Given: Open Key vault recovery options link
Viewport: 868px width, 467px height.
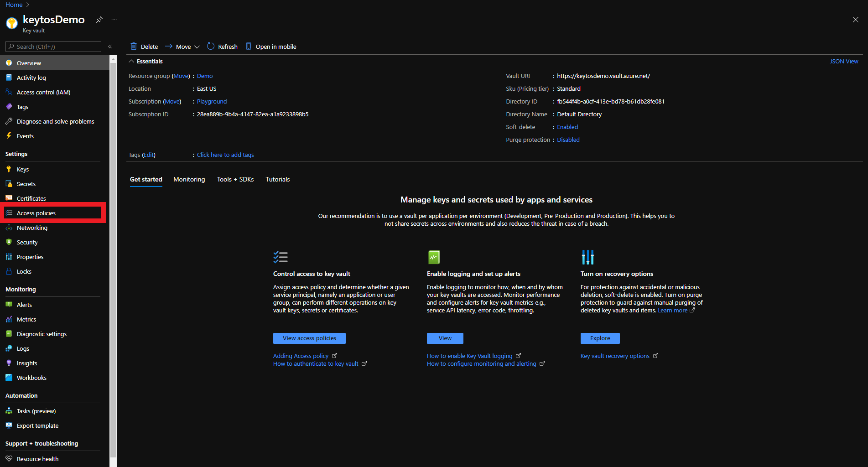Looking at the screenshot, I should pyautogui.click(x=619, y=356).
